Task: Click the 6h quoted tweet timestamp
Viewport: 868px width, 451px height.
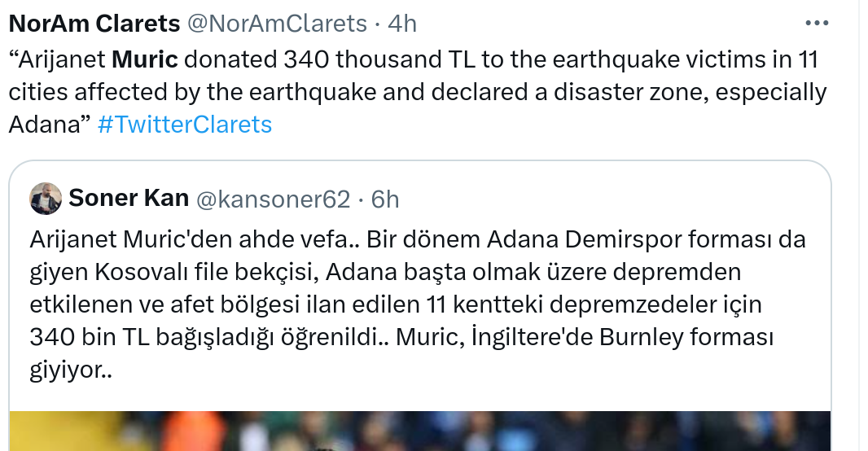Action: tap(385, 199)
